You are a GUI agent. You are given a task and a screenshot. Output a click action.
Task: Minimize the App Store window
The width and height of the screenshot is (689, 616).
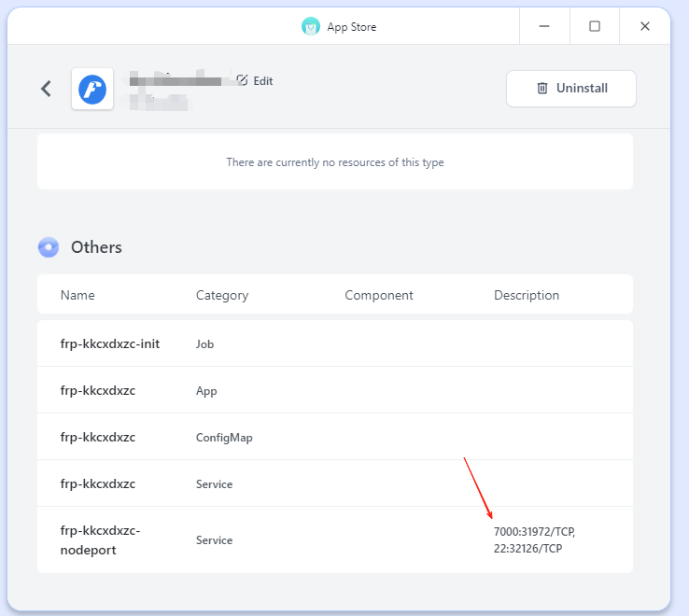544,26
